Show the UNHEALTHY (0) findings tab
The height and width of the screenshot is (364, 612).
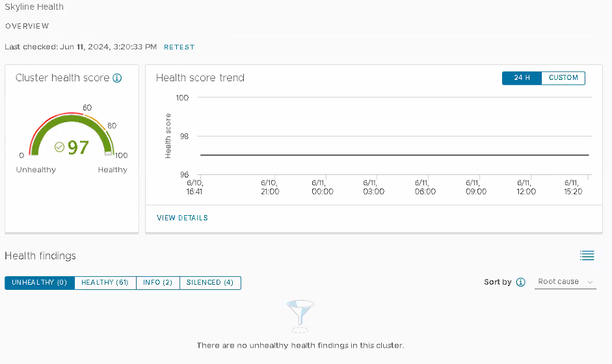point(40,283)
